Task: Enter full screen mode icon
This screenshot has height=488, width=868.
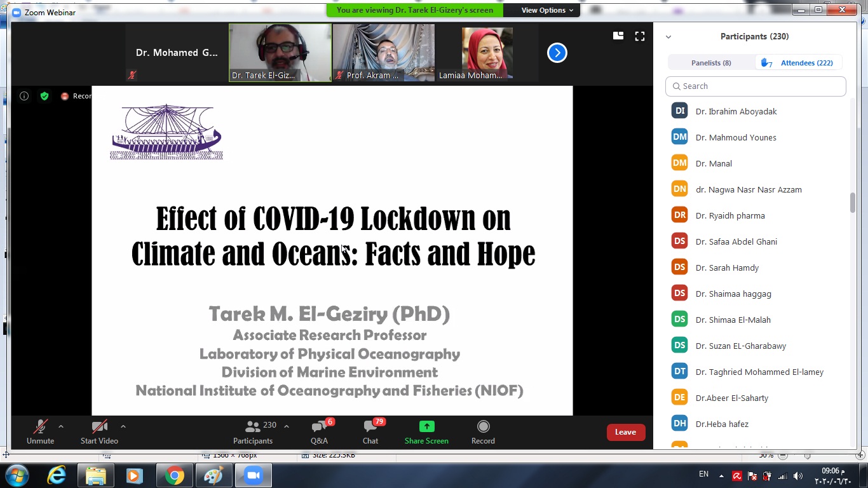Action: [x=640, y=36]
